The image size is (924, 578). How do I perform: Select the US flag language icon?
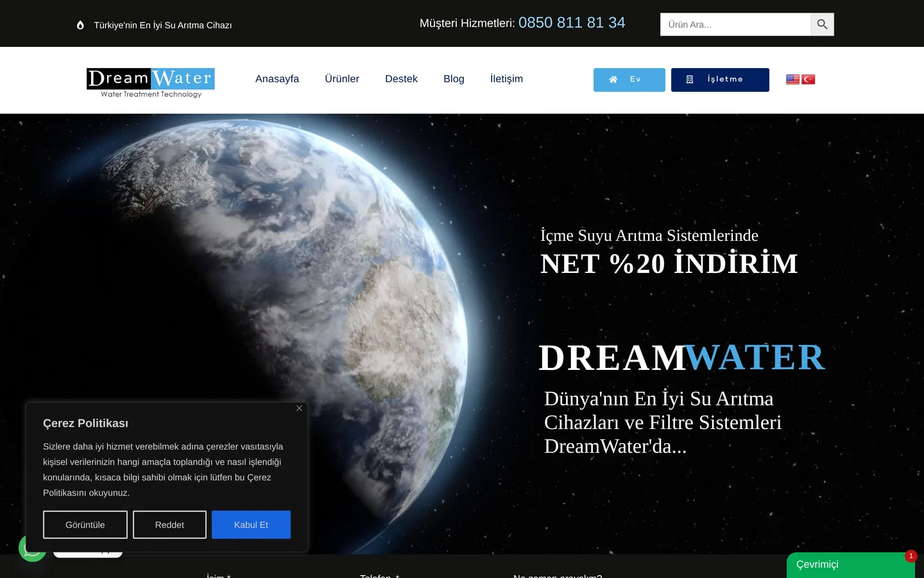pyautogui.click(x=793, y=79)
